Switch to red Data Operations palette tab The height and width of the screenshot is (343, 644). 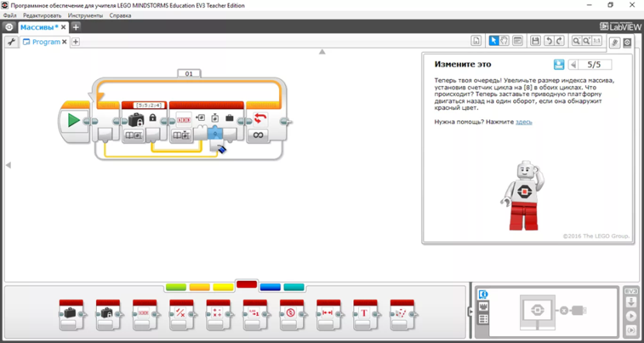(x=247, y=284)
